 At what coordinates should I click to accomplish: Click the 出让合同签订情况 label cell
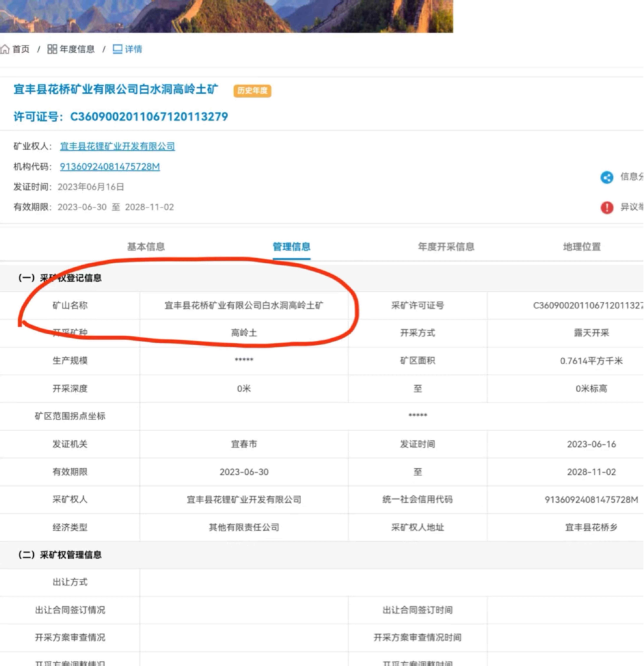point(70,610)
